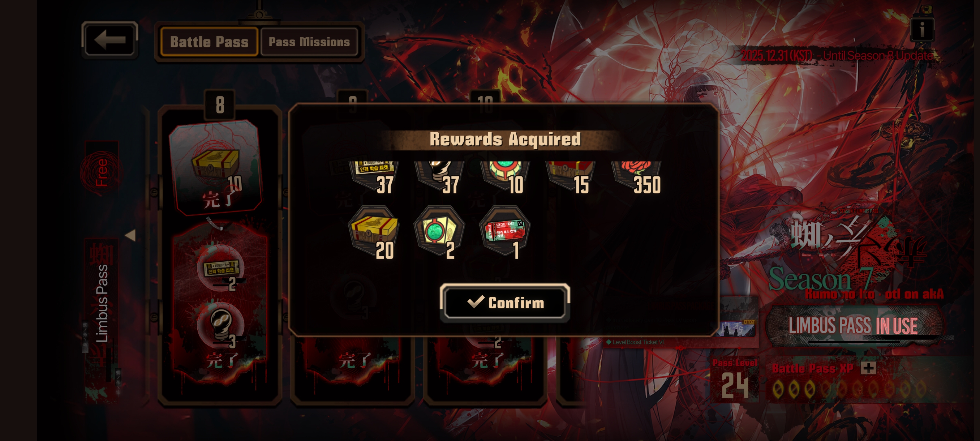This screenshot has width=980, height=441.
Task: Click the back arrow button
Action: pyautogui.click(x=109, y=39)
